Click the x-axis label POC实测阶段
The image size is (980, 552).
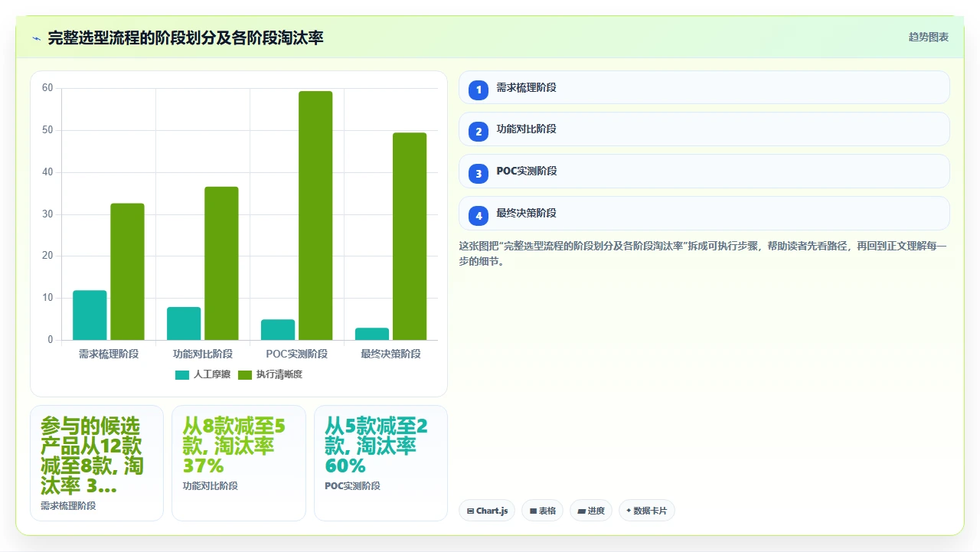tap(297, 354)
